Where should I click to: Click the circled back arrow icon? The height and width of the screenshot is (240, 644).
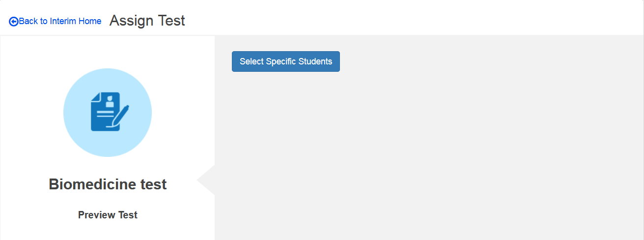(x=14, y=22)
